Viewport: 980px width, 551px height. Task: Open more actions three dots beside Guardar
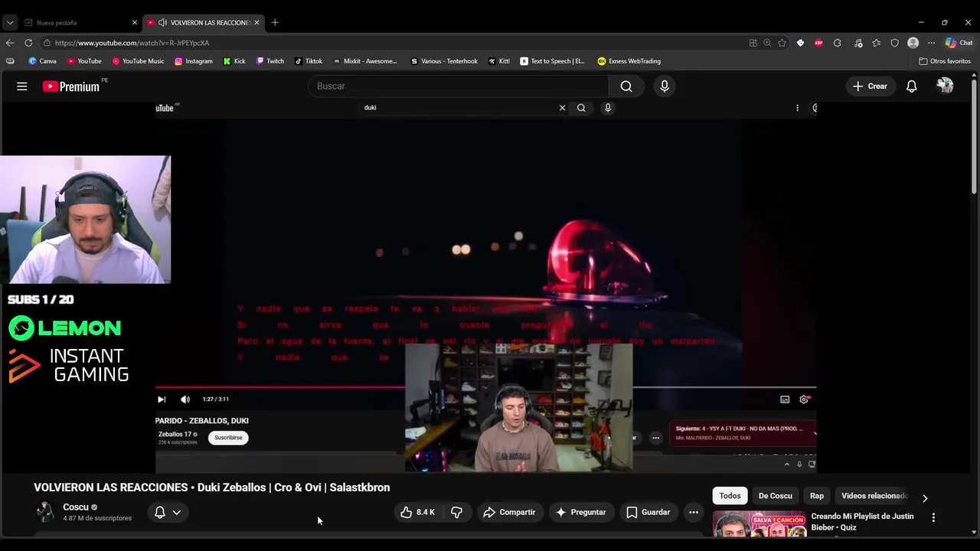pyautogui.click(x=693, y=512)
